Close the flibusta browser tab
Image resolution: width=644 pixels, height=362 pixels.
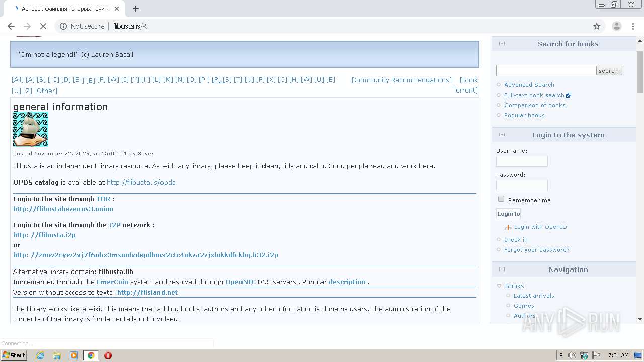117,9
